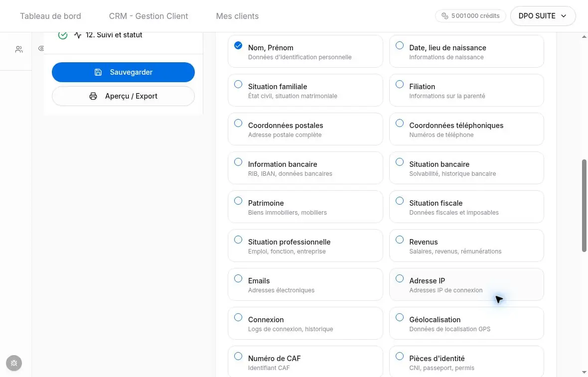This screenshot has height=377, width=588.
Task: Tick the Situation professionnelle checkbox
Action: click(238, 240)
